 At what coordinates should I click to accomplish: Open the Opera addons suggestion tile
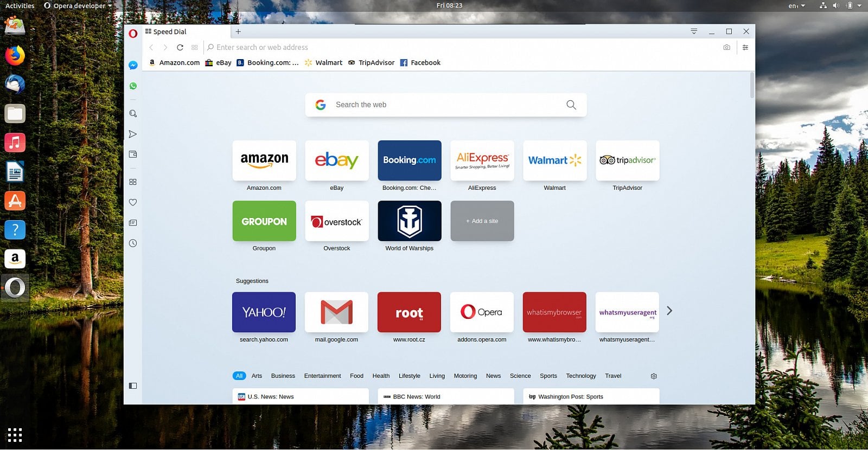pyautogui.click(x=482, y=312)
